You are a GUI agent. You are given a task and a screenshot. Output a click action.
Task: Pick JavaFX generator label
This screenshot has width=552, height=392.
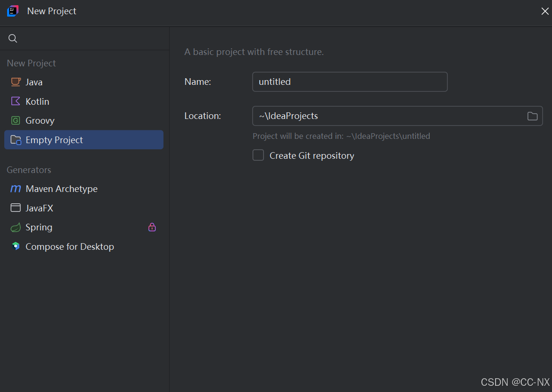(x=39, y=208)
